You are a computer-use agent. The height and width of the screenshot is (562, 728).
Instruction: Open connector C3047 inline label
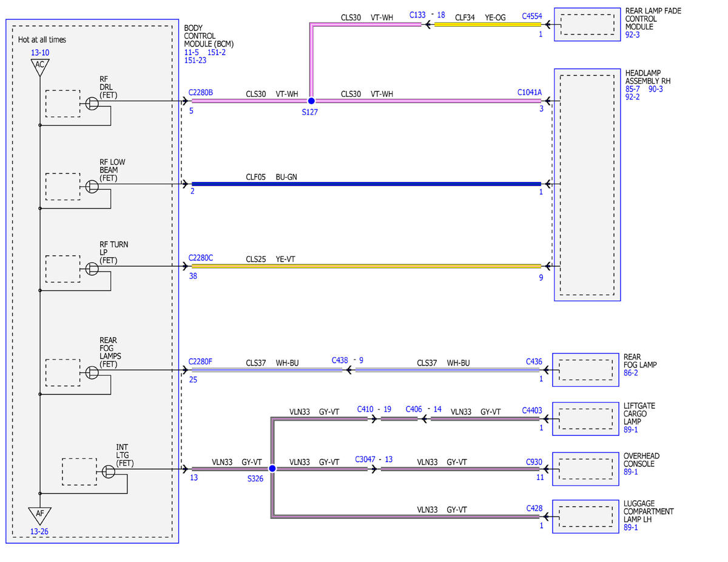[x=366, y=459]
